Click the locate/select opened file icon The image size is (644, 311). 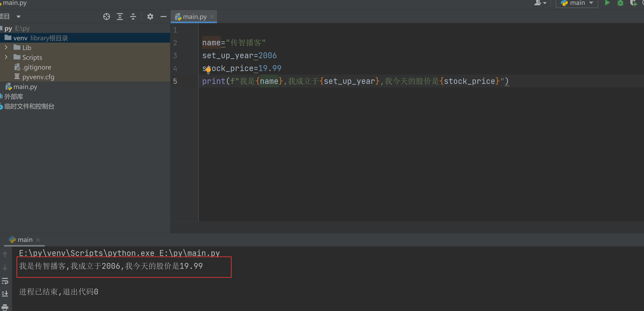(106, 17)
